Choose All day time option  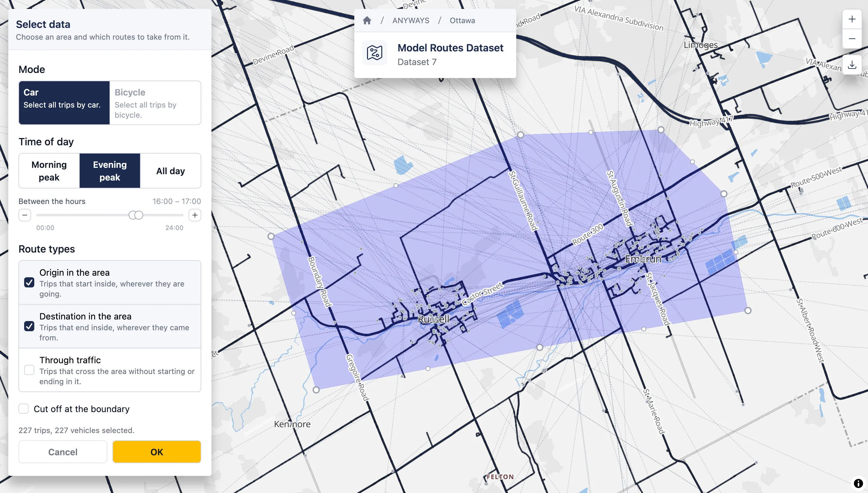(170, 171)
